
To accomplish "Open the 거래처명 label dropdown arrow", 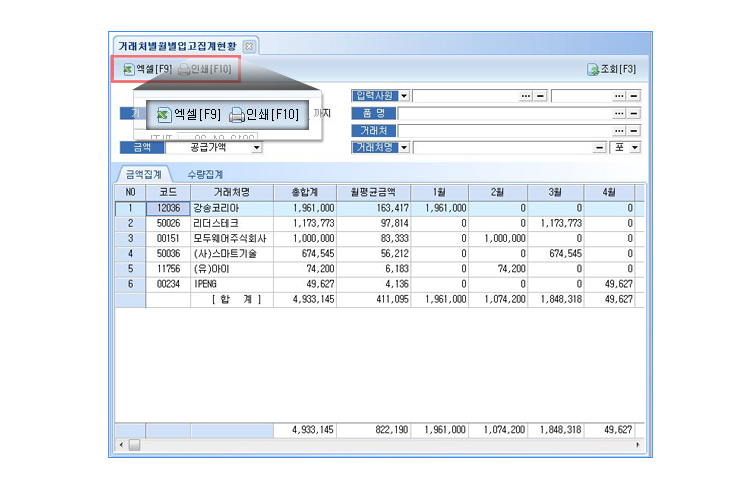I will 405,148.
